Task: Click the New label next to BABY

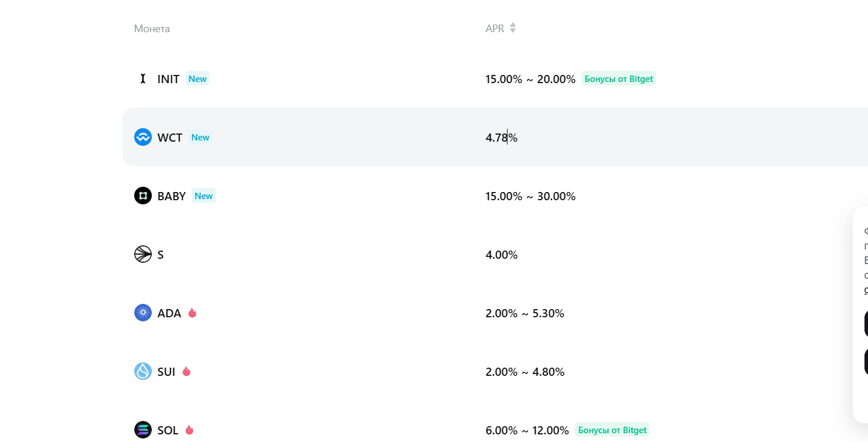Action: 203,196
